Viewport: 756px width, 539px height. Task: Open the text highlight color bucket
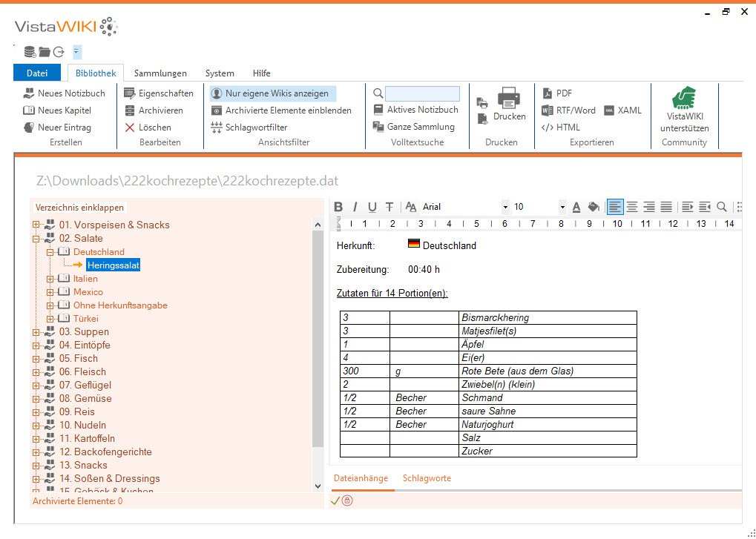coord(593,207)
